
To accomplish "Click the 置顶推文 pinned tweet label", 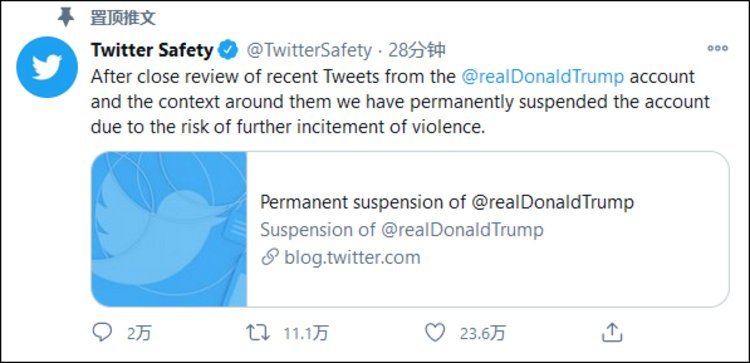I will coord(123,18).
